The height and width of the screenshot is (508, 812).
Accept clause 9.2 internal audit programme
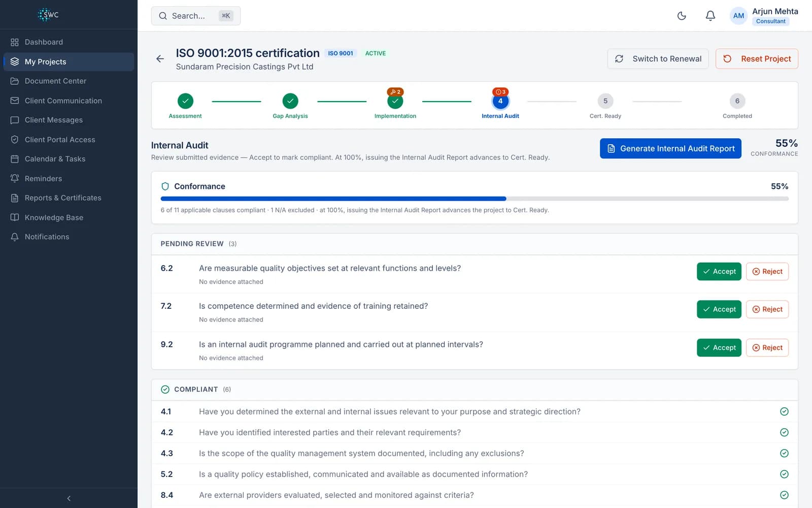click(x=719, y=347)
